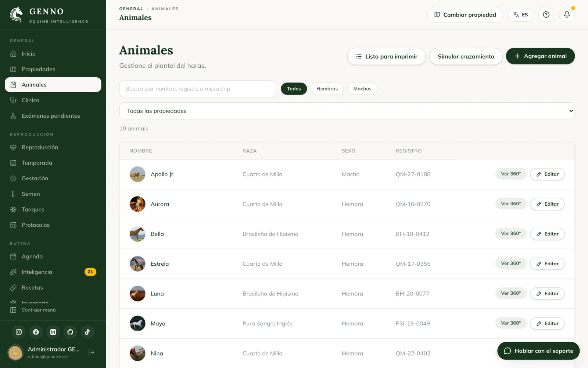The width and height of the screenshot is (588, 368).
Task: Click the logout icon beside Administrador
Action: click(x=92, y=353)
